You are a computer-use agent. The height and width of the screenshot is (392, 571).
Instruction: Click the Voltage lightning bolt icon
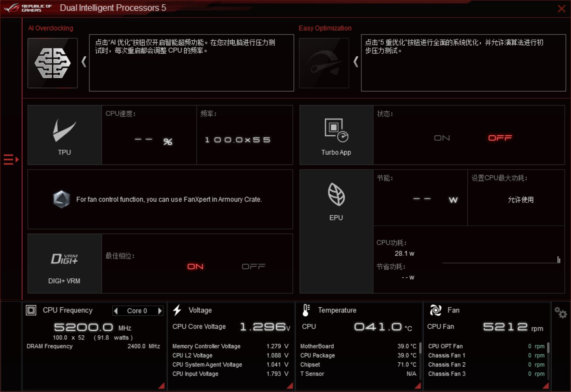tap(177, 310)
